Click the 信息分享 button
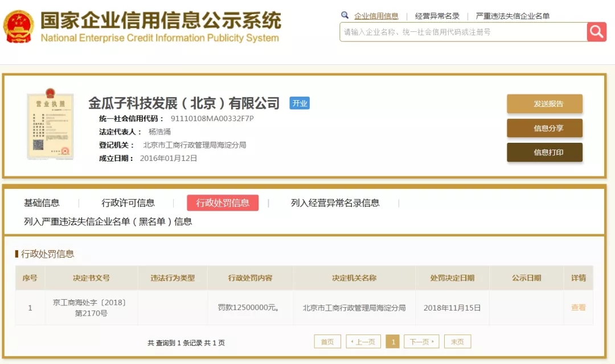This screenshot has height=364, width=615. click(x=544, y=128)
